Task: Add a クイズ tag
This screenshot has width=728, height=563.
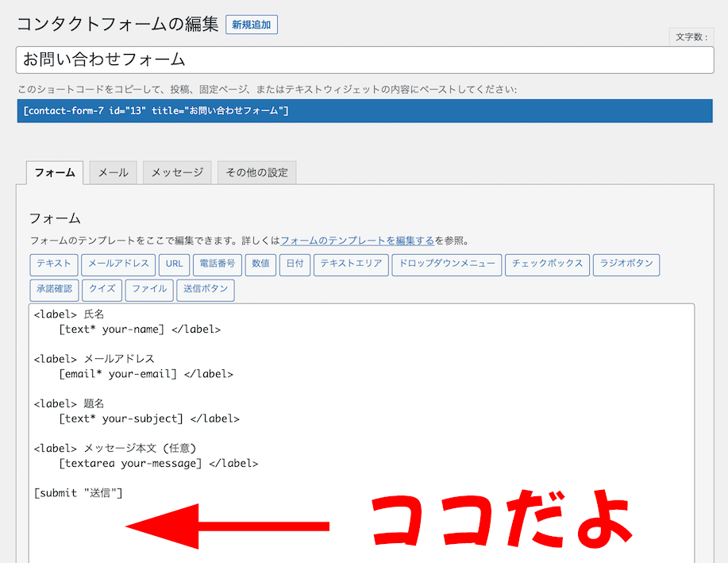Action: tap(102, 290)
